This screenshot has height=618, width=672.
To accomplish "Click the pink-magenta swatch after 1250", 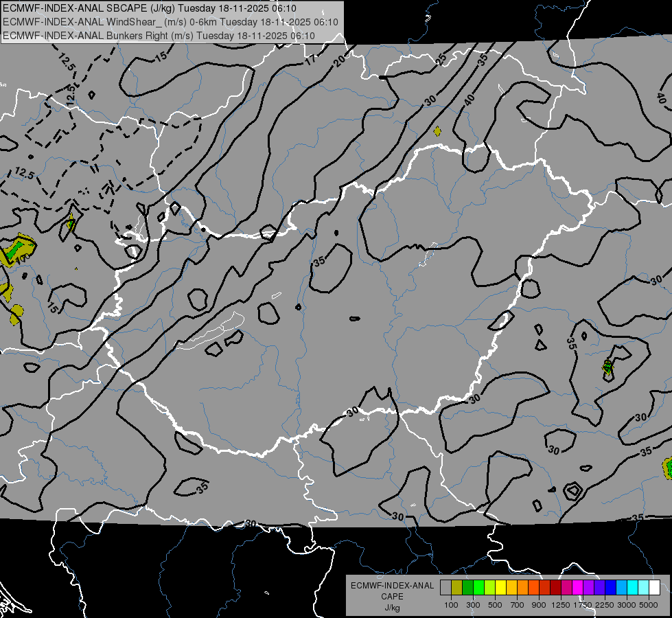I will [566, 588].
